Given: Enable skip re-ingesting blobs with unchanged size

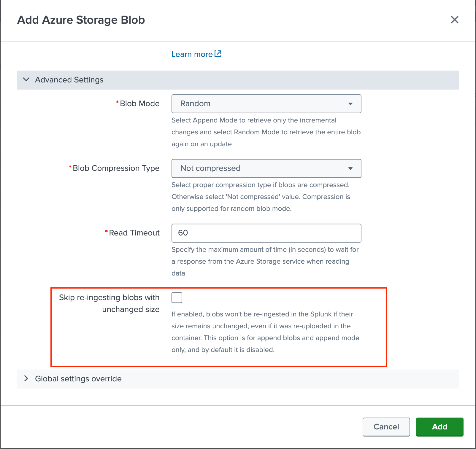Looking at the screenshot, I should click(x=177, y=298).
